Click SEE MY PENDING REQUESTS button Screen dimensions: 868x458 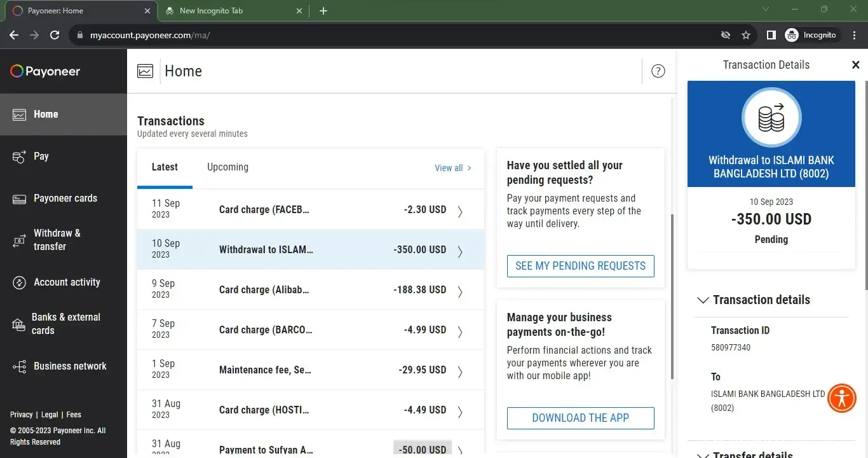click(x=580, y=266)
